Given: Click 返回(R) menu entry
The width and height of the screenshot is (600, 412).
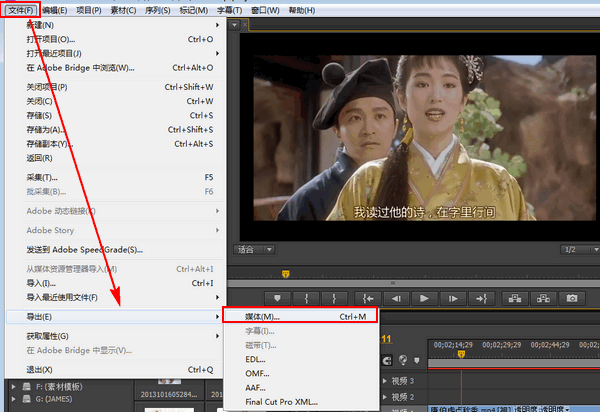Looking at the screenshot, I should tap(116, 158).
